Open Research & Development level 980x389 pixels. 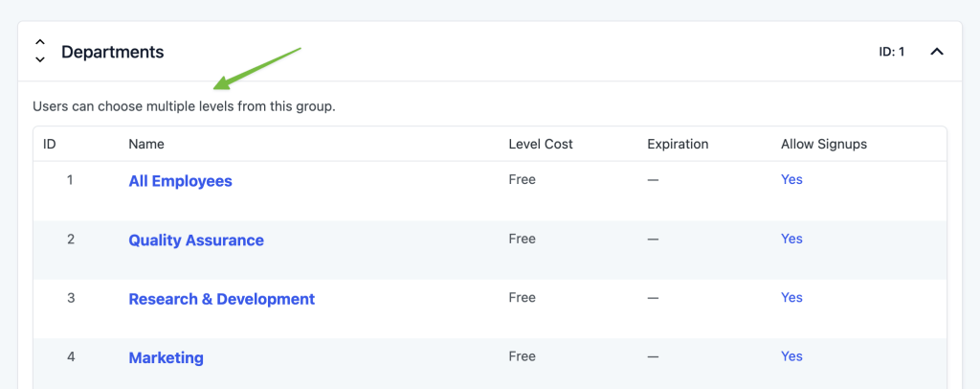(222, 299)
